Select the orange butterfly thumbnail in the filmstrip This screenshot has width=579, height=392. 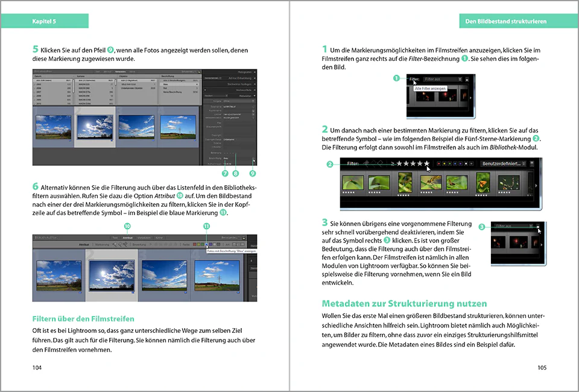click(x=482, y=182)
